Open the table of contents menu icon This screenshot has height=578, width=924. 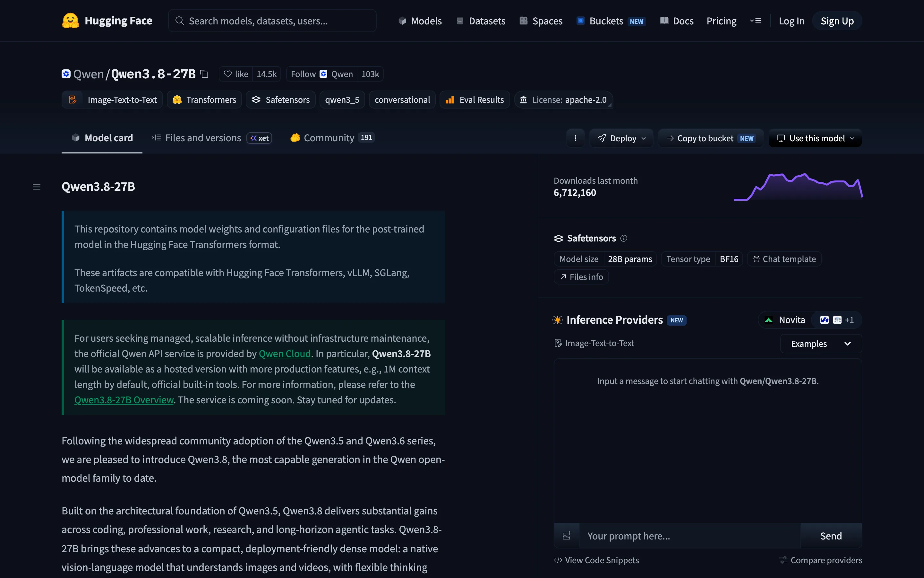[37, 187]
